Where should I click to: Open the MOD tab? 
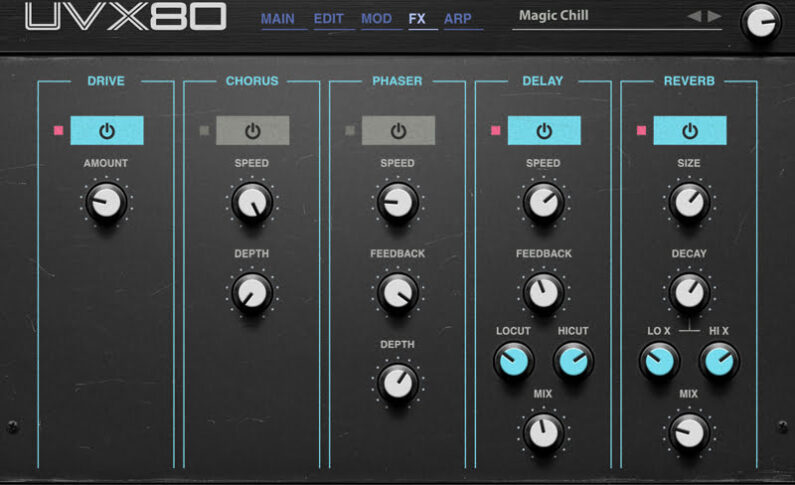click(376, 19)
